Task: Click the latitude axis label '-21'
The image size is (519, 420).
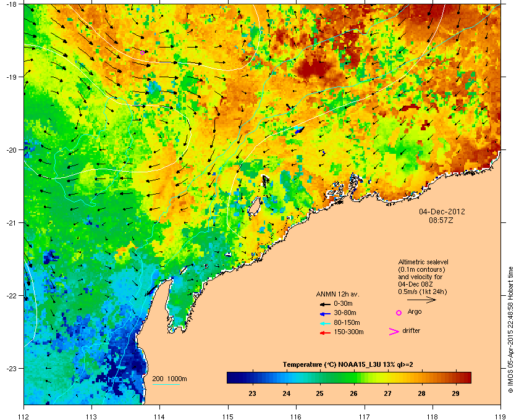Action: tap(11, 223)
